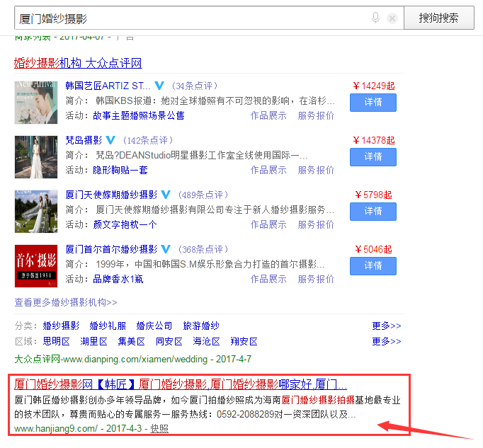Click the microphone voice search icon

(x=375, y=18)
